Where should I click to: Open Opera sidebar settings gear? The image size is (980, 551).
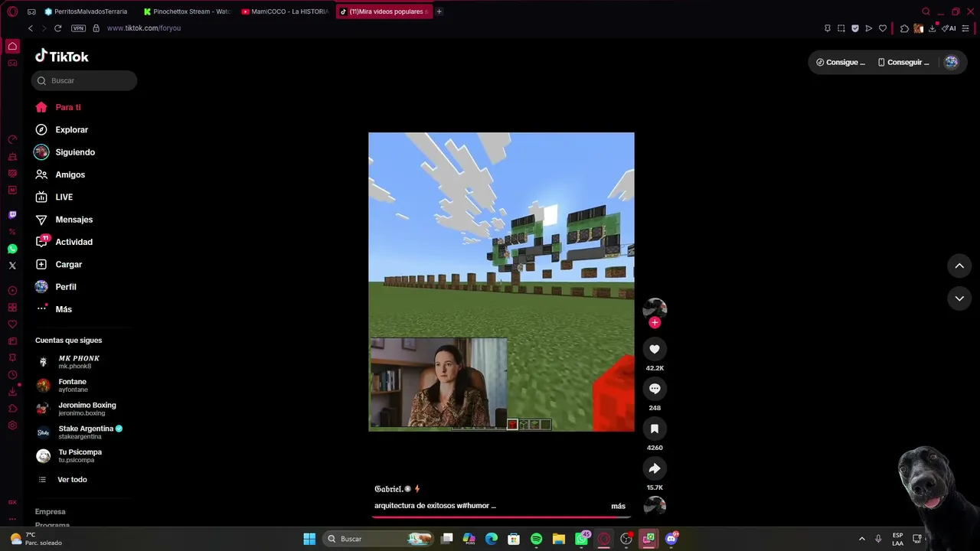click(12, 425)
